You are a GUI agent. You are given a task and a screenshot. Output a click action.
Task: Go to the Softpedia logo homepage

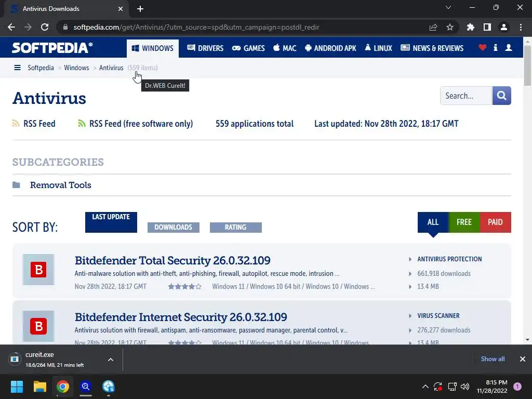[x=52, y=48]
